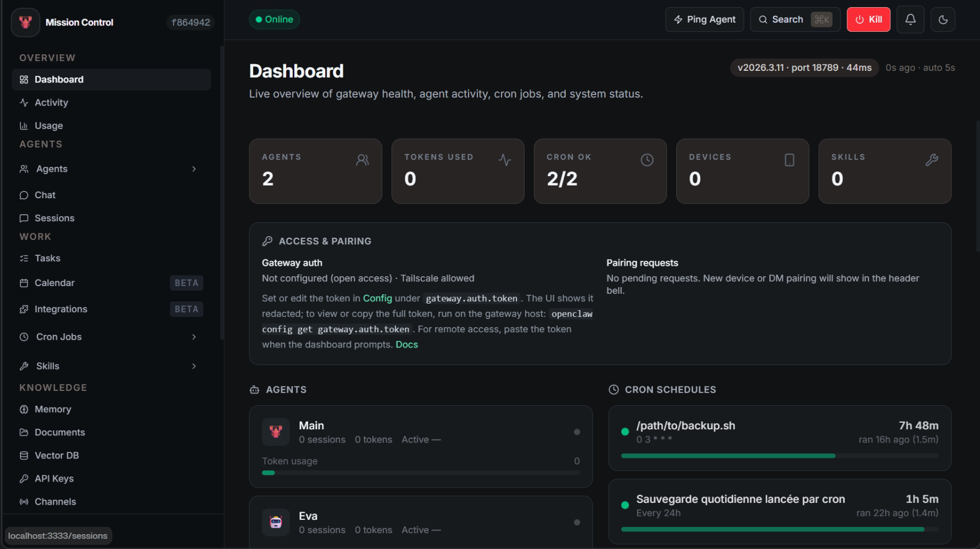Screen dimensions: 980x549
Task: Click the Eva agent robot avatar
Action: pyautogui.click(x=276, y=522)
